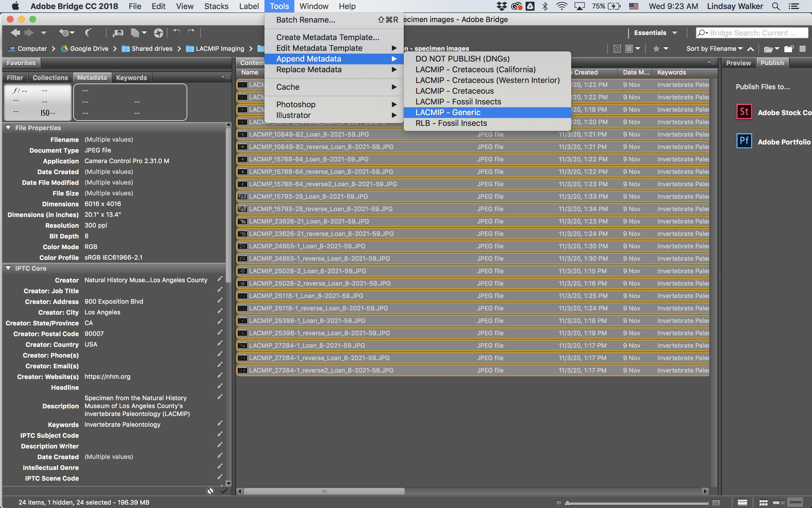Open the thumbnail options dropdown arrow
The height and width of the screenshot is (508, 812).
(638, 49)
